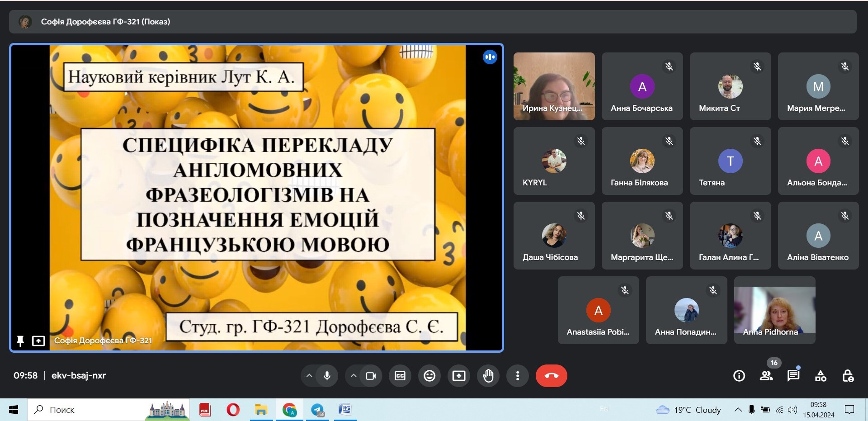Open the meeting details info icon
868x421 pixels.
tap(739, 376)
